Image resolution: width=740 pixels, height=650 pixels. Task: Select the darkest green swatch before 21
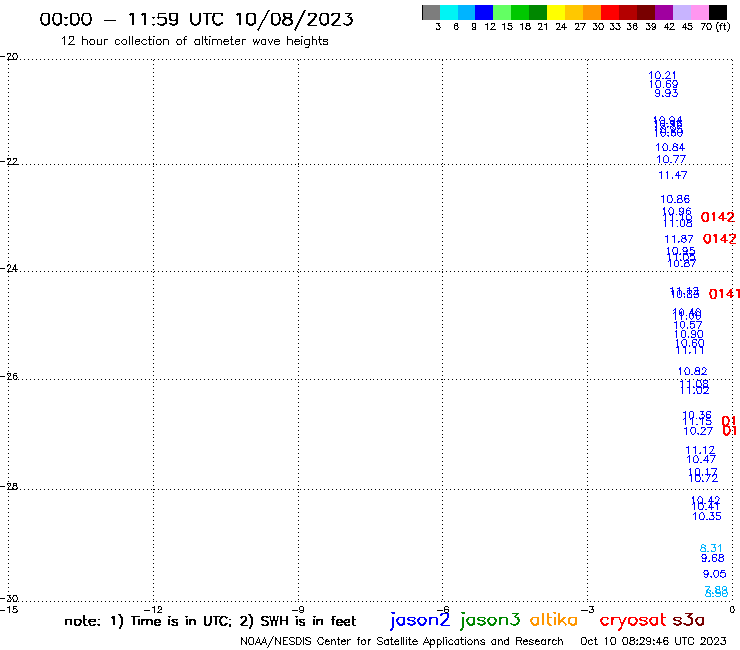(538, 12)
